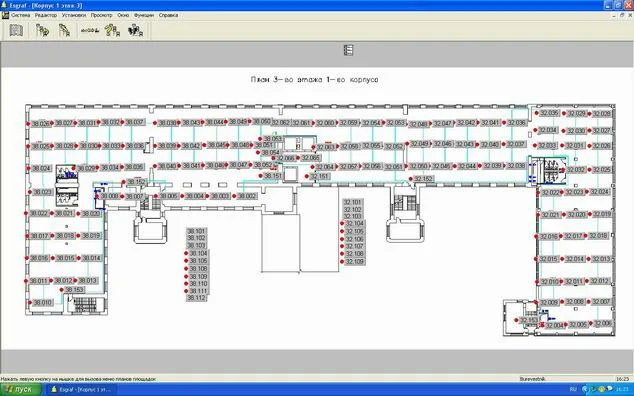
Task: Click the third toolbar icon with pen
Action: coord(65,31)
